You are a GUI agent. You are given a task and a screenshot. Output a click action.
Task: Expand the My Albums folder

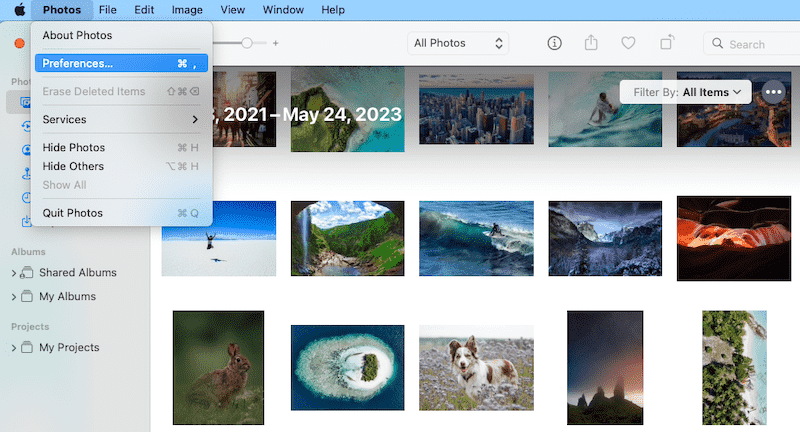(x=14, y=297)
